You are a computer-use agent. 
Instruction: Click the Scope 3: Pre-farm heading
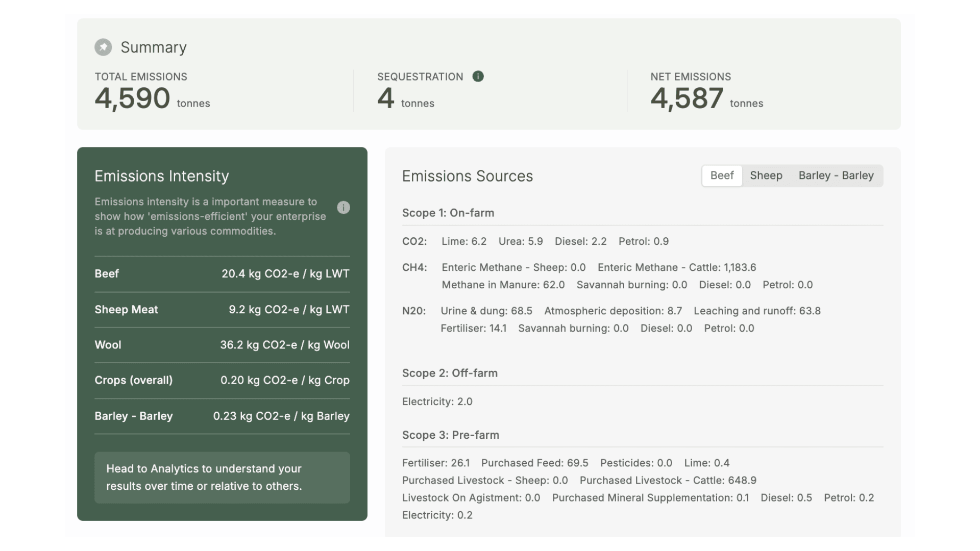450,435
